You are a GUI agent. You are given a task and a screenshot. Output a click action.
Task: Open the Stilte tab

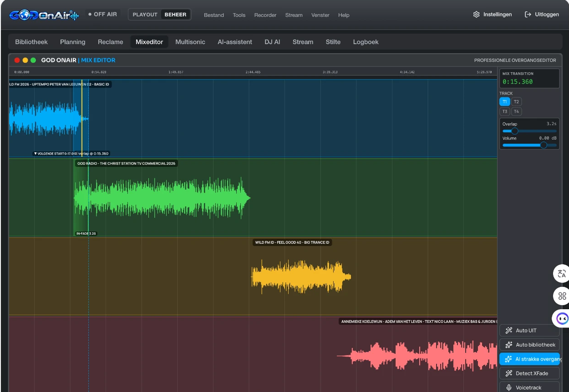tap(333, 42)
